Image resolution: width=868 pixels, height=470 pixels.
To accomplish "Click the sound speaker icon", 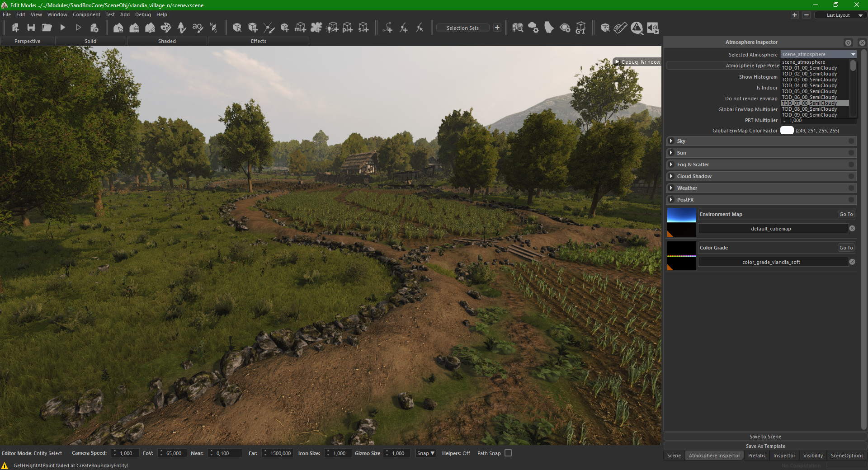I will (652, 28).
